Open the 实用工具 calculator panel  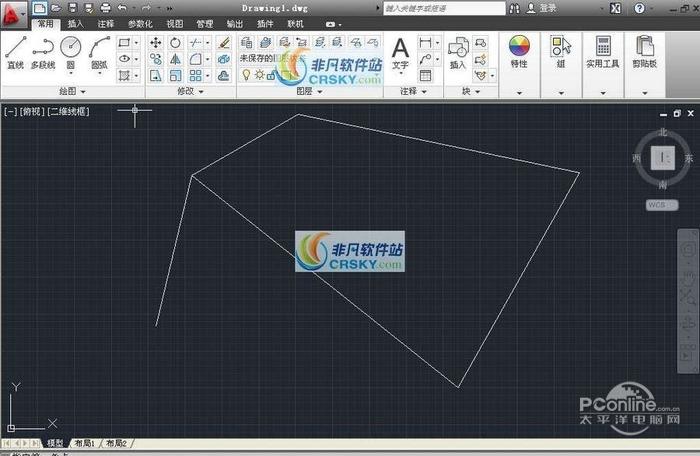(x=603, y=51)
